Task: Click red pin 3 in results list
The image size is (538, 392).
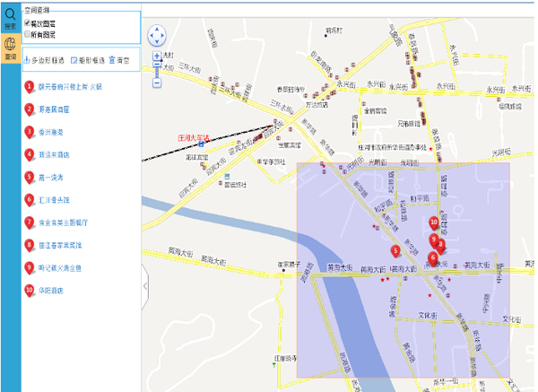Action: coord(30,133)
